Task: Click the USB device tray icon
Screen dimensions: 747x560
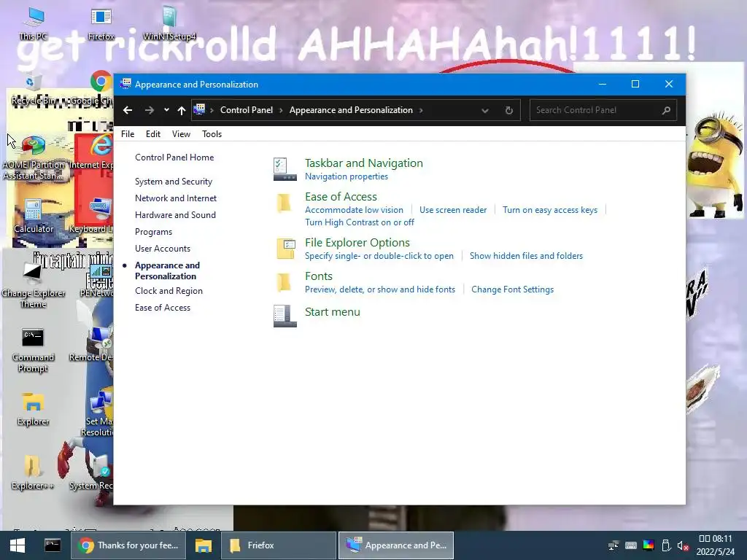Action: click(x=666, y=545)
